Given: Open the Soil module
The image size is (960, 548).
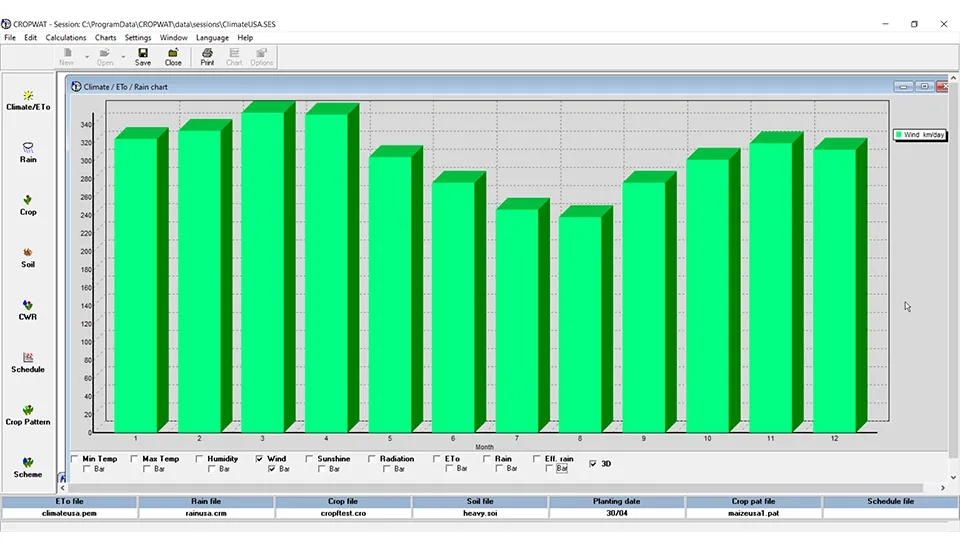Looking at the screenshot, I should coord(28,256).
